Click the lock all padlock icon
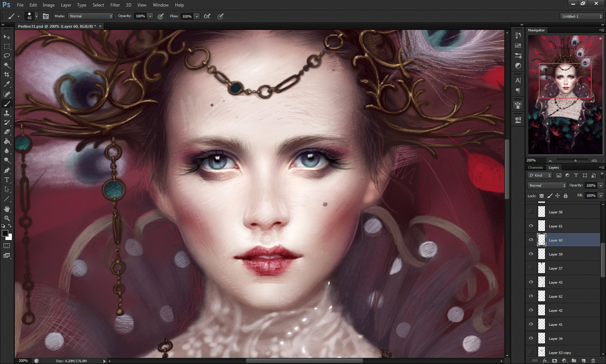The width and height of the screenshot is (606, 364). pos(566,196)
